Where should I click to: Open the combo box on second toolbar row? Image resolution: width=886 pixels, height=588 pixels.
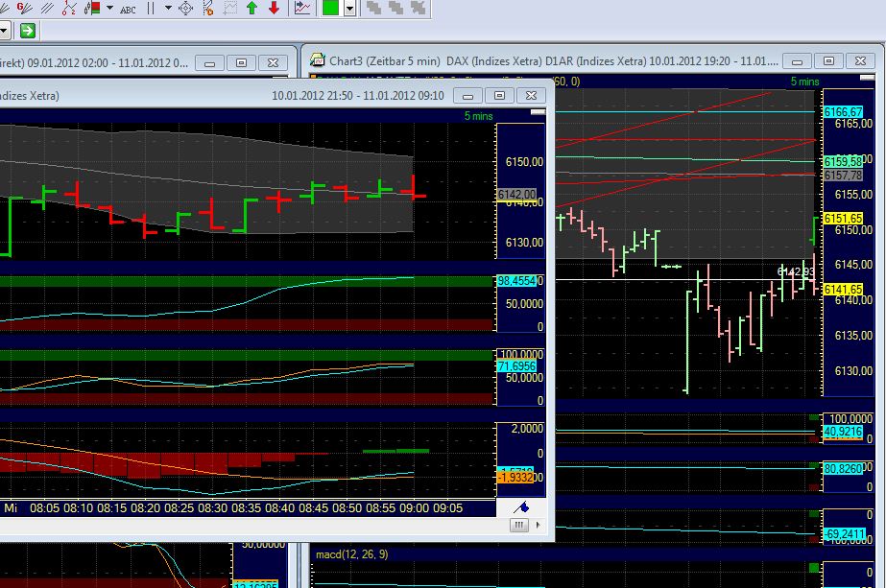pyautogui.click(x=5, y=30)
